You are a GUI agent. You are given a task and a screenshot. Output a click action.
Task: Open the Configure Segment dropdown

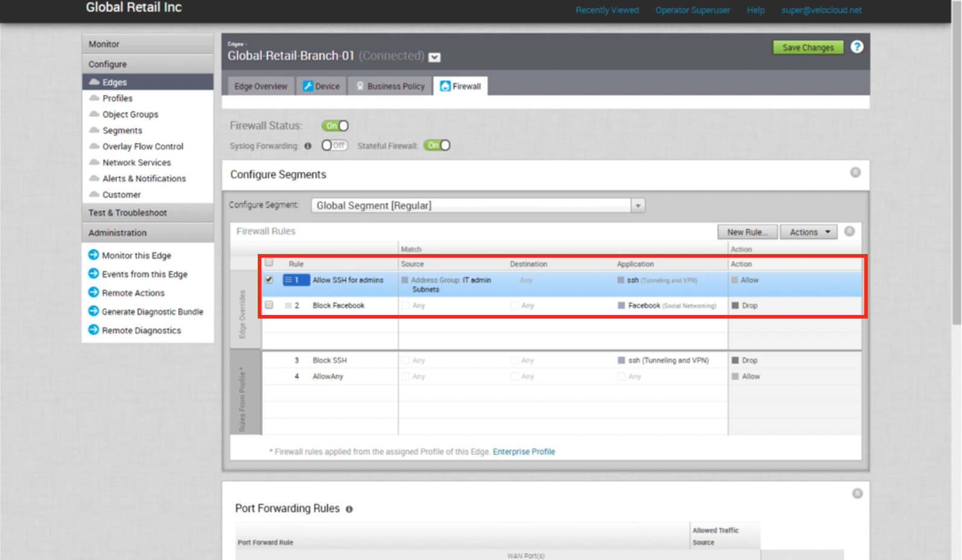[x=637, y=206]
